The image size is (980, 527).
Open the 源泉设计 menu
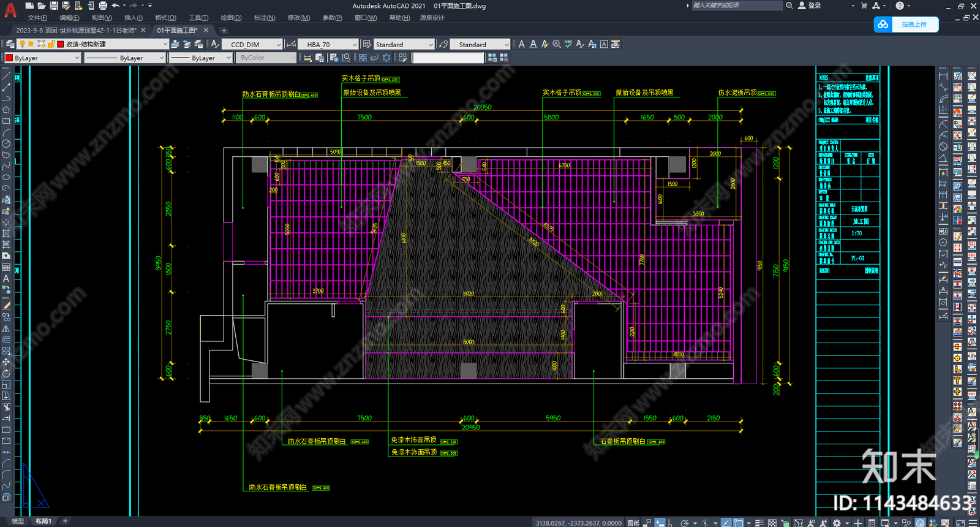[x=432, y=18]
